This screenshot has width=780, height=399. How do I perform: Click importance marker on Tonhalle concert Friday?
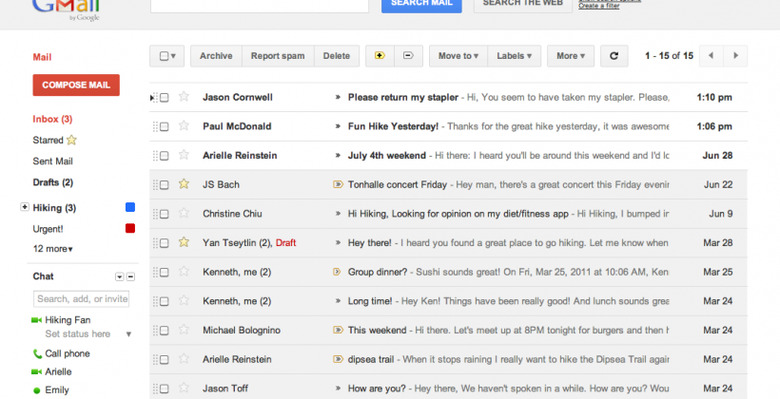click(x=338, y=185)
